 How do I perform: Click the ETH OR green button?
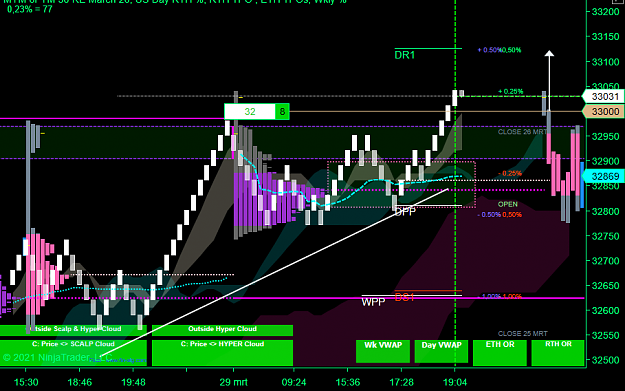pyautogui.click(x=500, y=352)
